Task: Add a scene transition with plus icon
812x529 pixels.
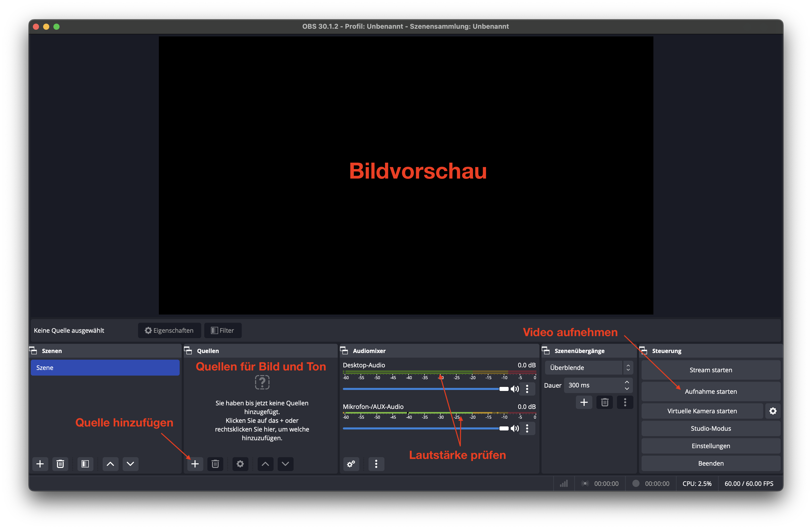Action: tap(584, 403)
